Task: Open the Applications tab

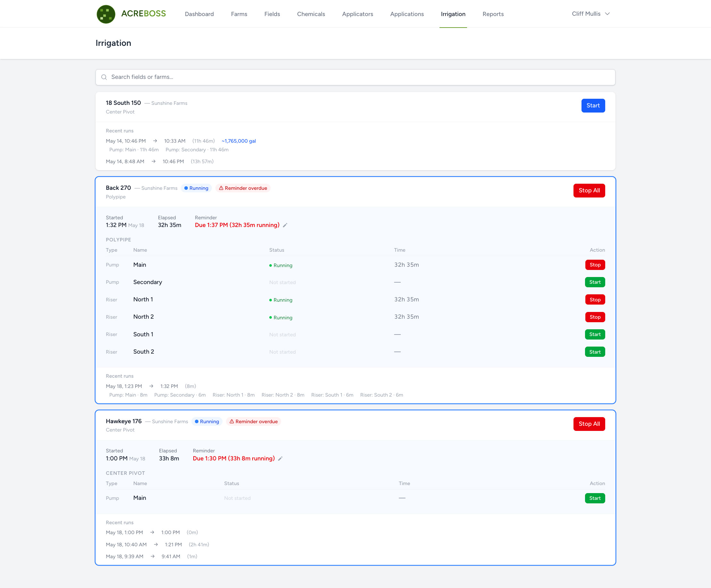Action: (x=407, y=14)
